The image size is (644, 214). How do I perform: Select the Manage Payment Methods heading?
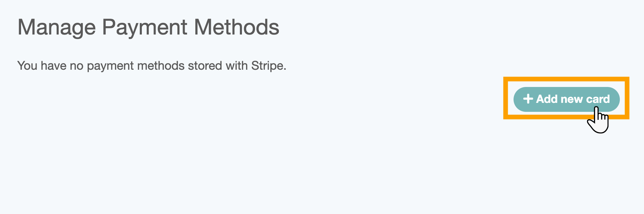coord(148,27)
